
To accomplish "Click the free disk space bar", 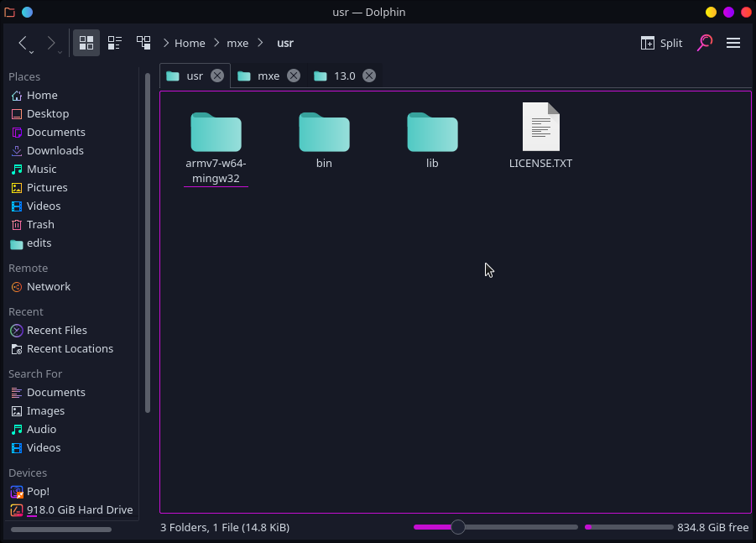I will coord(628,527).
